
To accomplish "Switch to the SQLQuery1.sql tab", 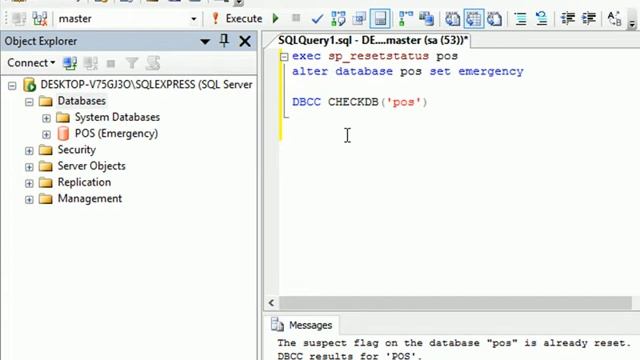I will [373, 40].
